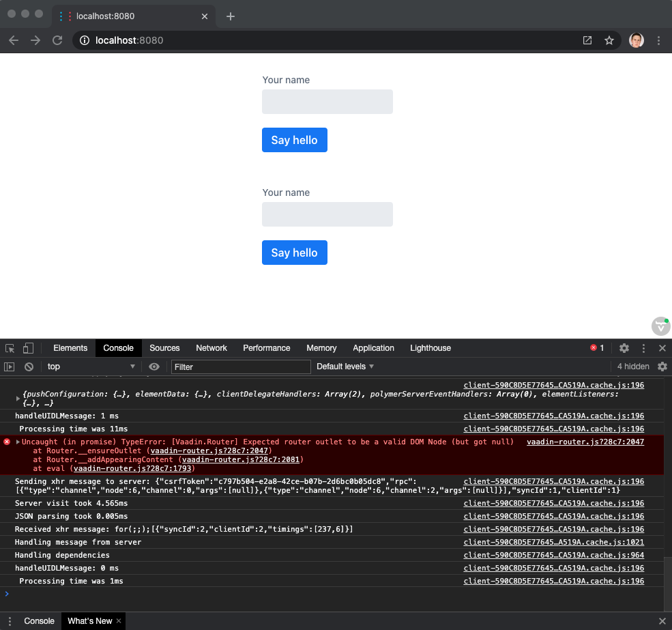Viewport: 672px width, 630px height.
Task: Select 'Handling message from server' log line
Action: 78,542
